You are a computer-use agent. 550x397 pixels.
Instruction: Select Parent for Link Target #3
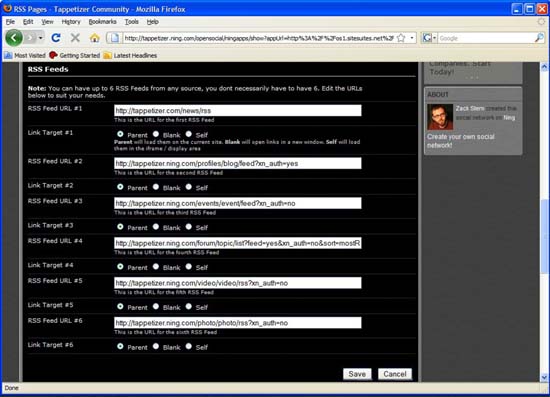(x=120, y=227)
